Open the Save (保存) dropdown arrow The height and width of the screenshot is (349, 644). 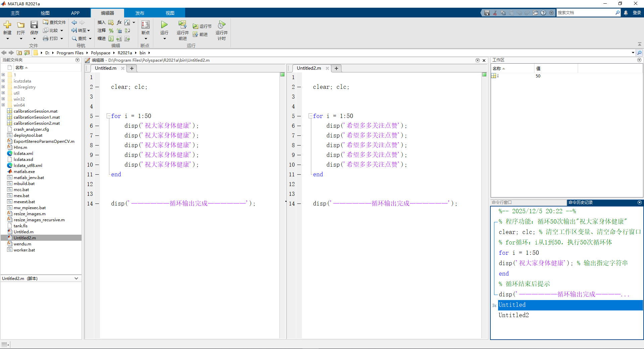[34, 39]
